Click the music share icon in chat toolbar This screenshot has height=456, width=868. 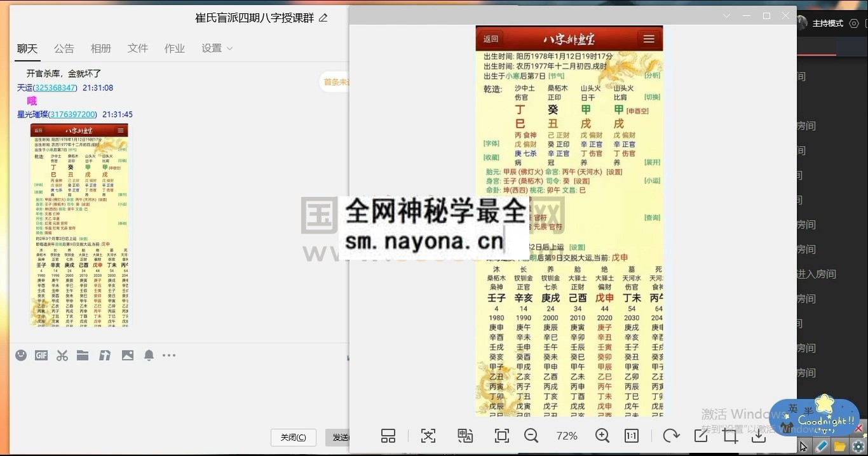click(105, 356)
